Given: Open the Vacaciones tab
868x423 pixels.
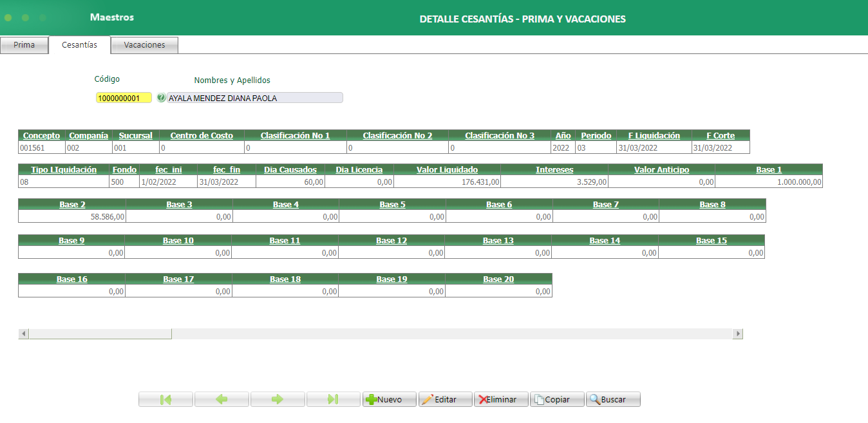Looking at the screenshot, I should click(x=144, y=45).
